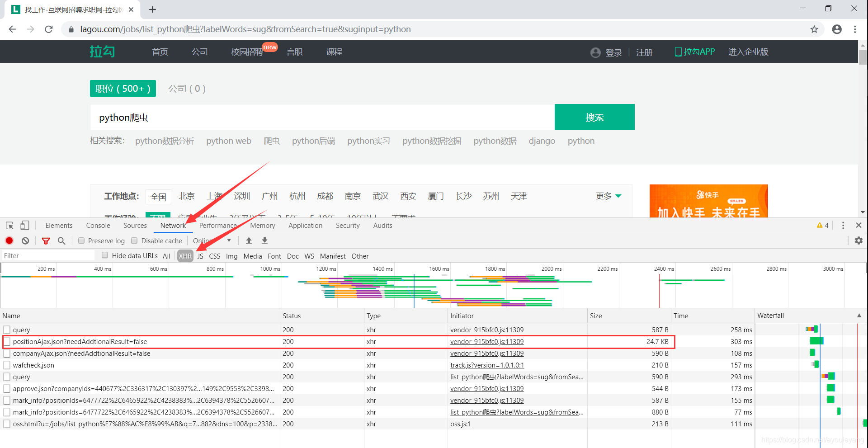Toggle the red filter funnel icon
Viewport: 868px width, 448px height.
click(x=46, y=241)
